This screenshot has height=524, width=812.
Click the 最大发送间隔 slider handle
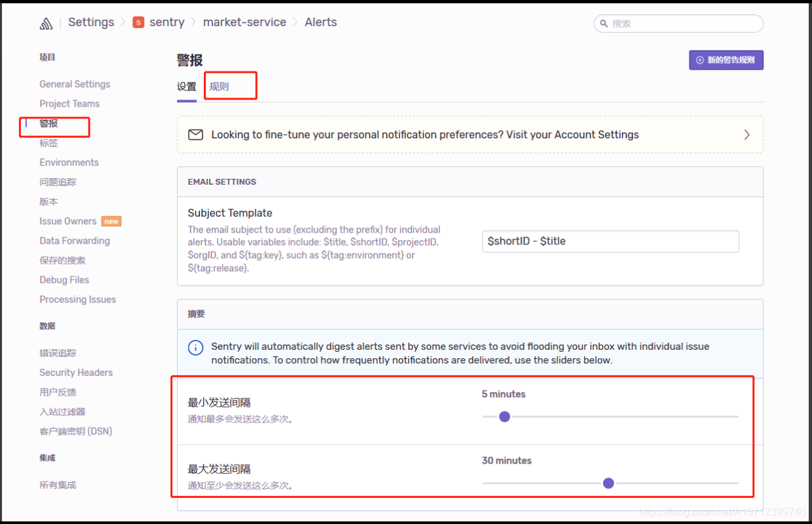click(608, 483)
